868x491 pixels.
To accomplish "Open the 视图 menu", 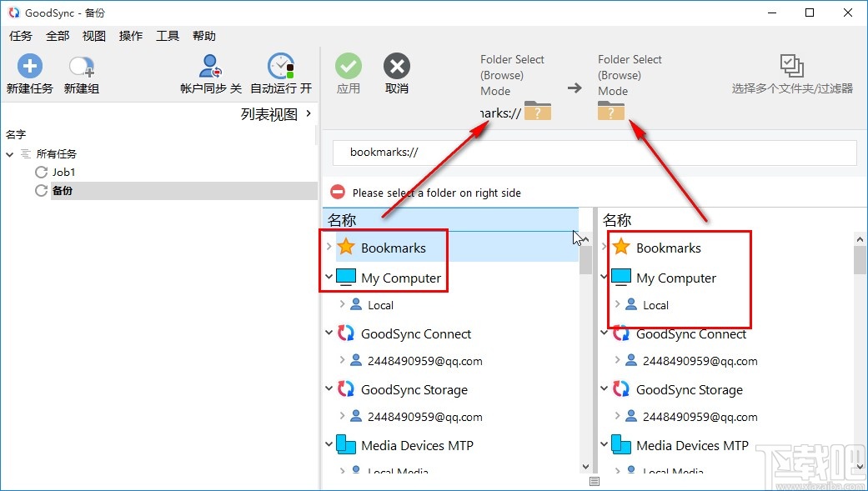I will click(94, 36).
